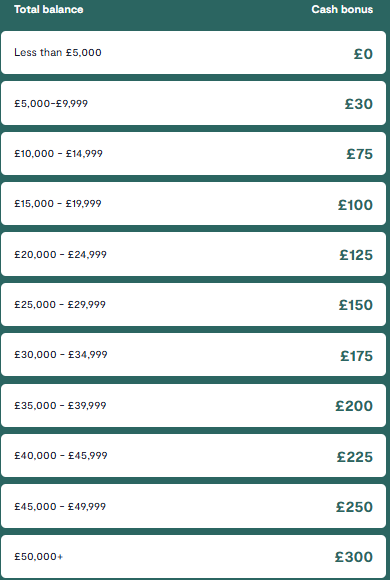Click the £5,000-£9,999 balance row
The height and width of the screenshot is (580, 390).
pos(194,103)
